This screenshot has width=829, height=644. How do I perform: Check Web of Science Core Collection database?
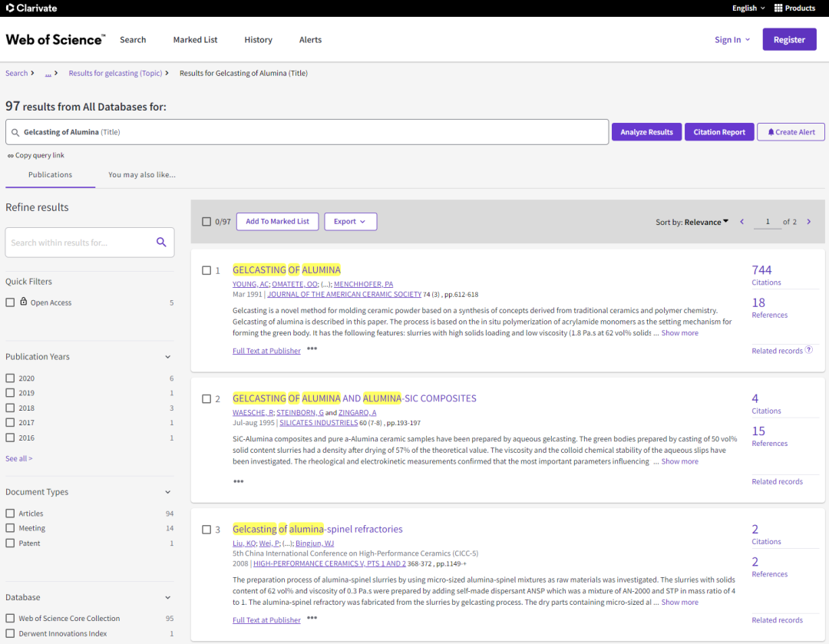[10, 618]
